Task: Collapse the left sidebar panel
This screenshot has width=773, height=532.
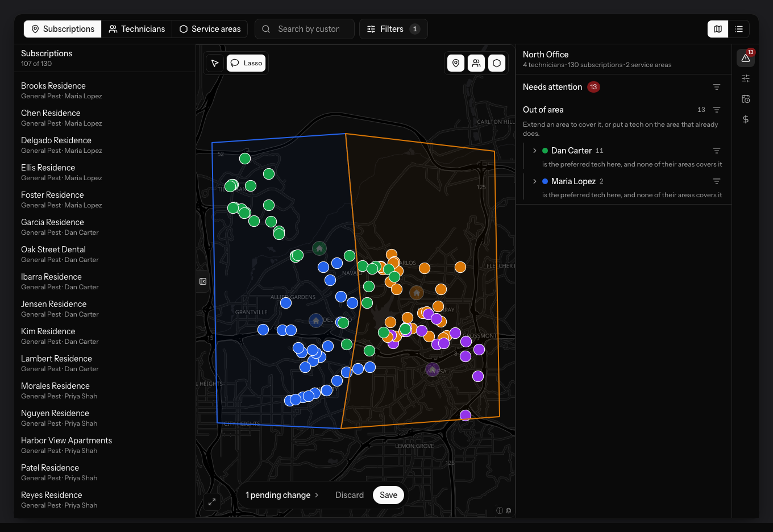Action: (x=203, y=281)
